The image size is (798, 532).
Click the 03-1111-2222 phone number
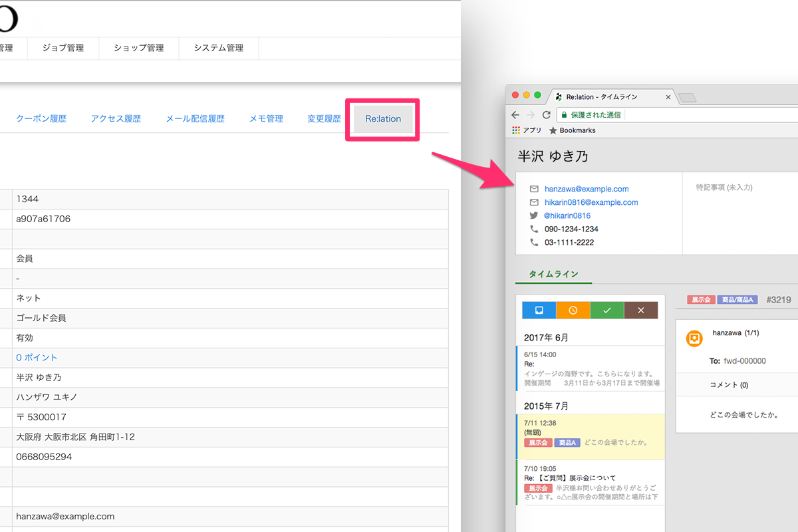pyautogui.click(x=569, y=242)
